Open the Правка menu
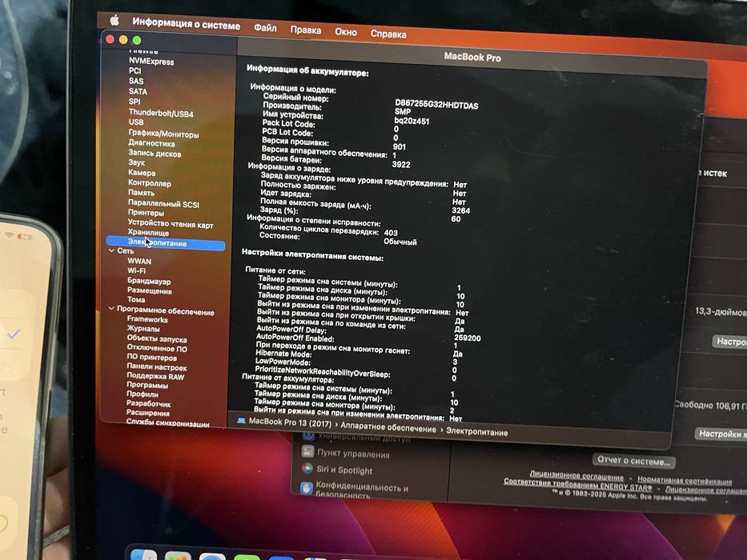 click(x=305, y=30)
